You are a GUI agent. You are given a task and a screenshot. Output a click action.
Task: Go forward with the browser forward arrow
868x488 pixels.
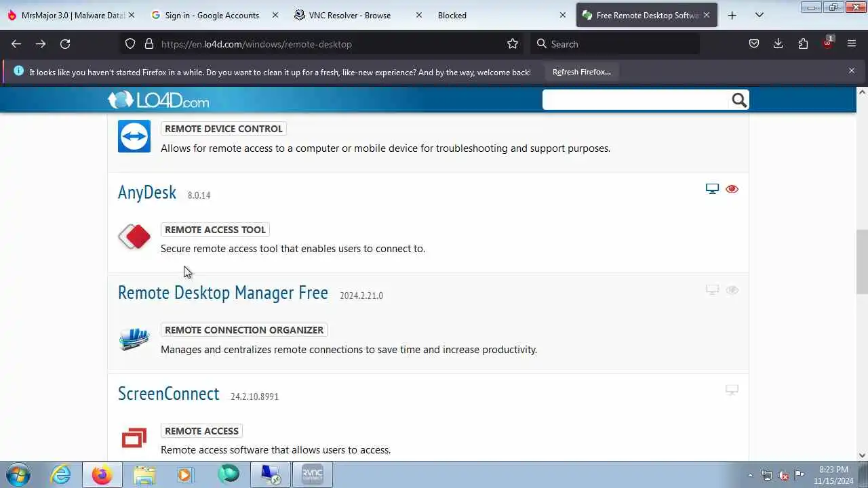pyautogui.click(x=41, y=43)
